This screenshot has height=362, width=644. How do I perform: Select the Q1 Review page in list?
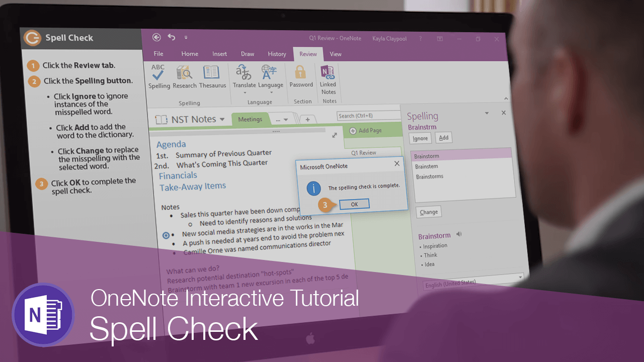pyautogui.click(x=363, y=152)
